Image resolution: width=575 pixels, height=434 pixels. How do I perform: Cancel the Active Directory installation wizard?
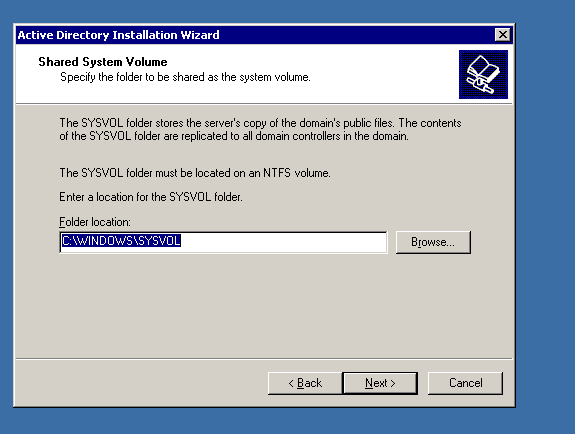(465, 383)
